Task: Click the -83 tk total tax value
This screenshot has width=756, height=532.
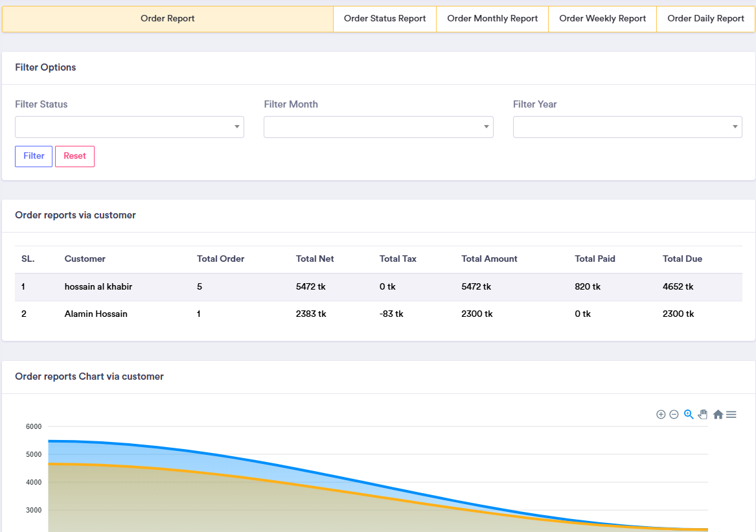Action: click(391, 314)
